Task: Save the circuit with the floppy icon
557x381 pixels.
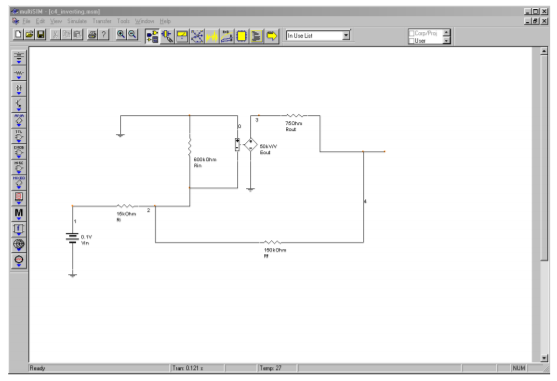Action: click(x=41, y=34)
